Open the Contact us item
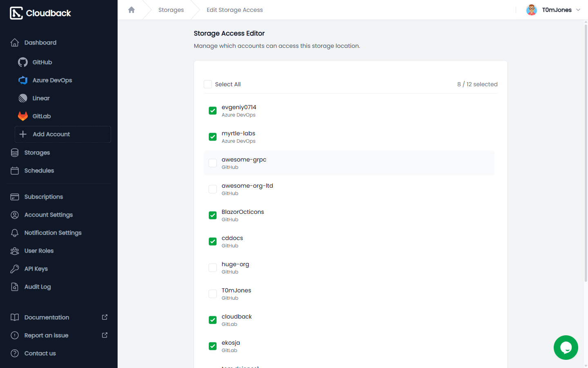 click(x=60, y=353)
